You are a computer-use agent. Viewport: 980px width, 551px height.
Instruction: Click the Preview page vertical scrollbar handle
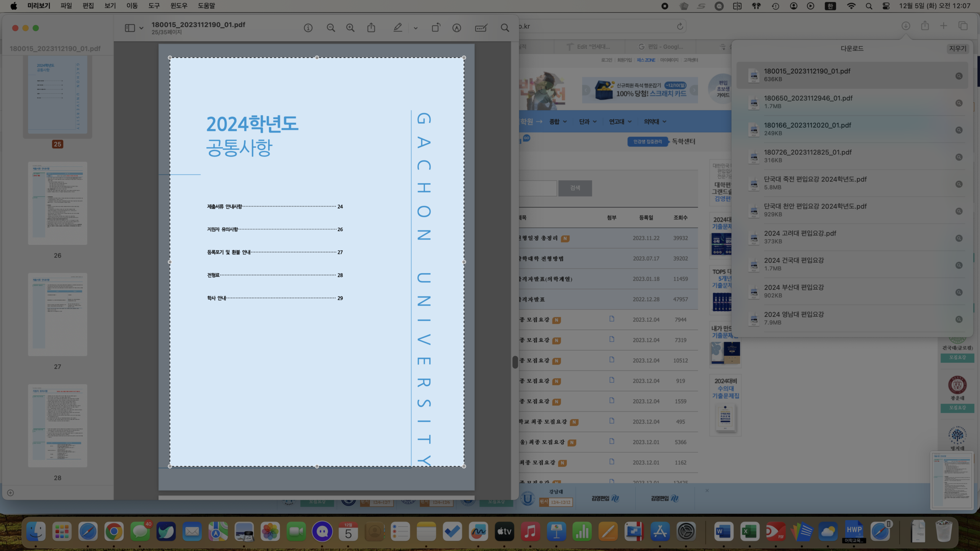[515, 362]
